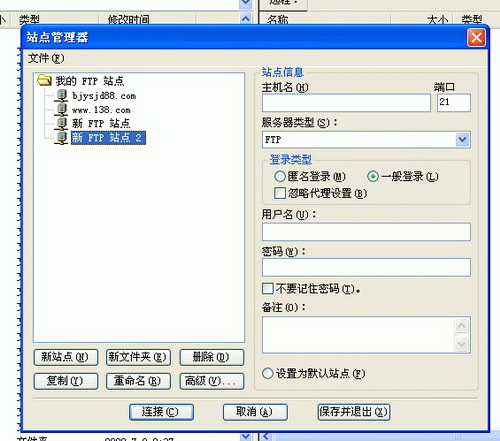Click the 新文件夹(E) button
500x441 pixels.
(x=138, y=357)
